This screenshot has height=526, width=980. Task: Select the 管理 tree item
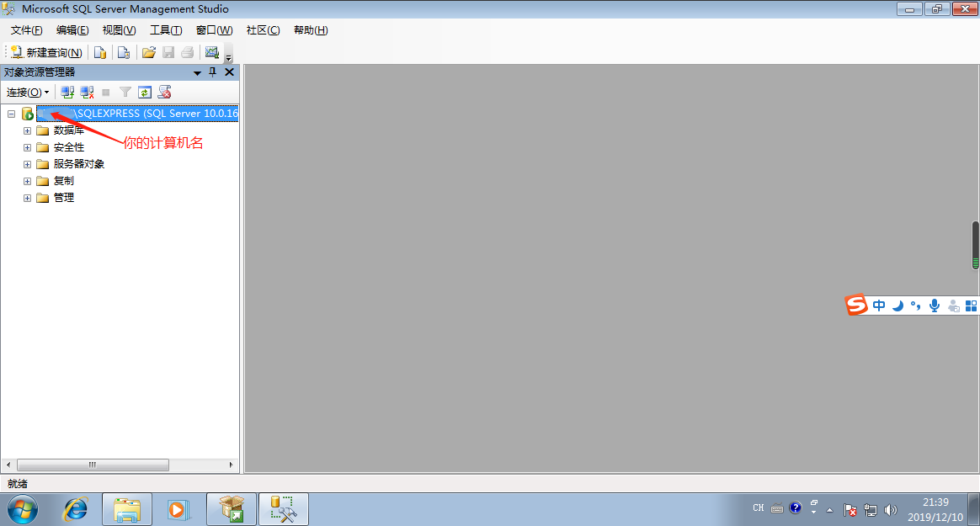pyautogui.click(x=64, y=198)
